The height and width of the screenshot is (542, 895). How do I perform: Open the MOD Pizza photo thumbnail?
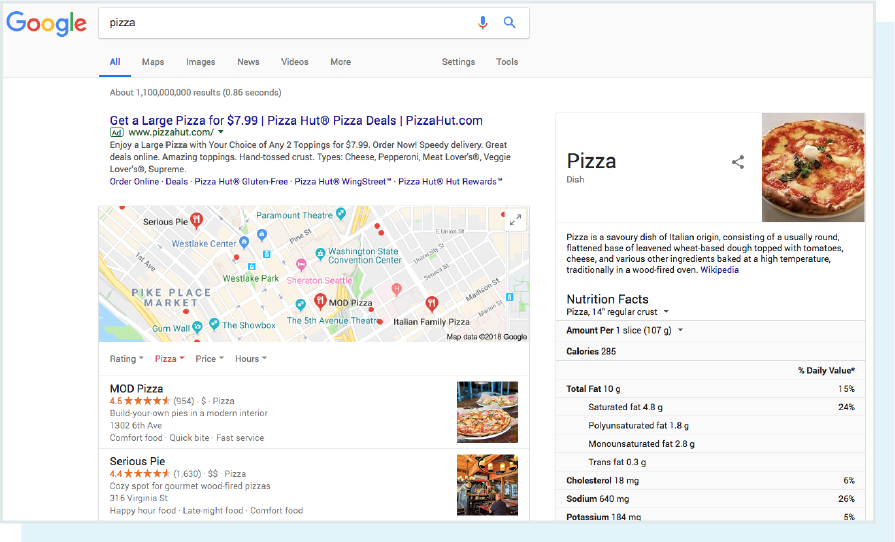tap(487, 411)
